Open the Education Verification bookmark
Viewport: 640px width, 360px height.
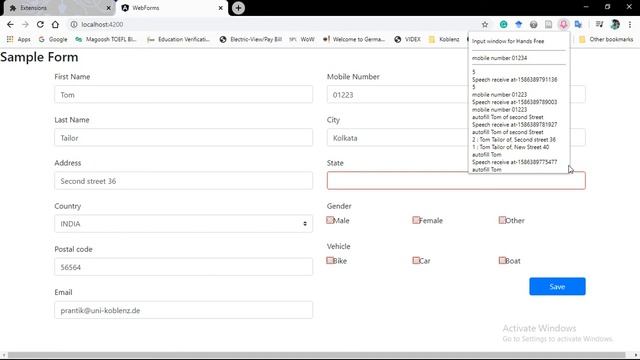coord(179,39)
